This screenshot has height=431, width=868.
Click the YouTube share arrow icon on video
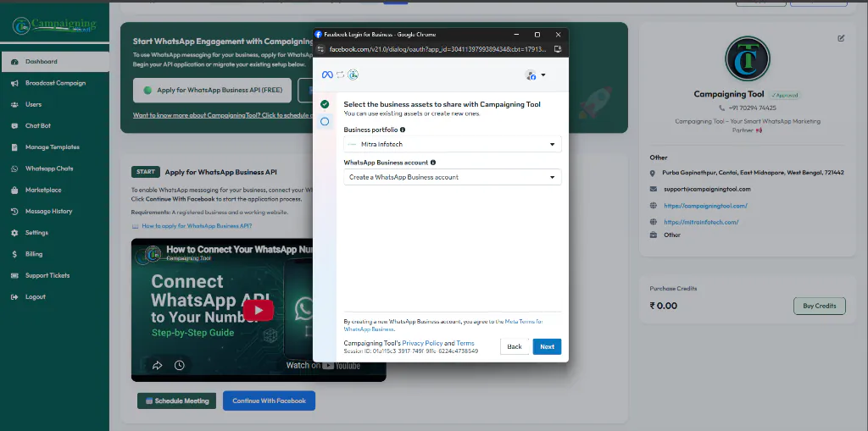click(x=157, y=365)
